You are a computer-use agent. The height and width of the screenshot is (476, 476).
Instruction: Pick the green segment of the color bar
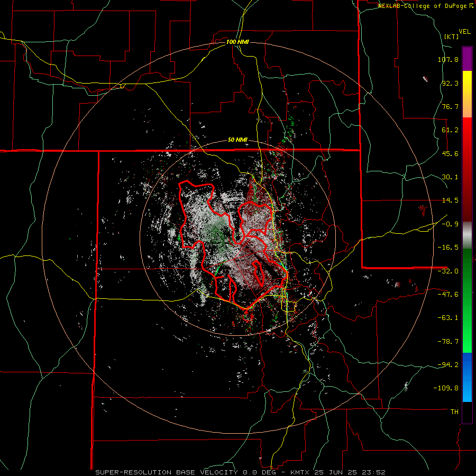click(x=467, y=300)
